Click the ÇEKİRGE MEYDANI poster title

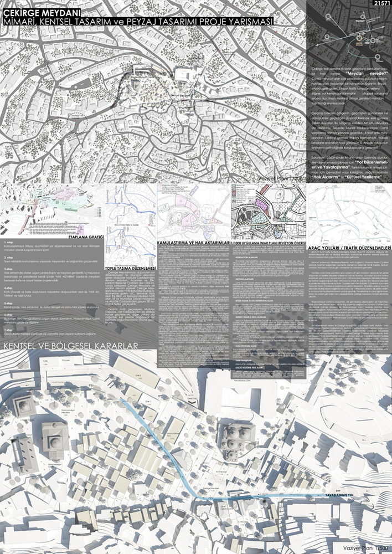coord(42,13)
